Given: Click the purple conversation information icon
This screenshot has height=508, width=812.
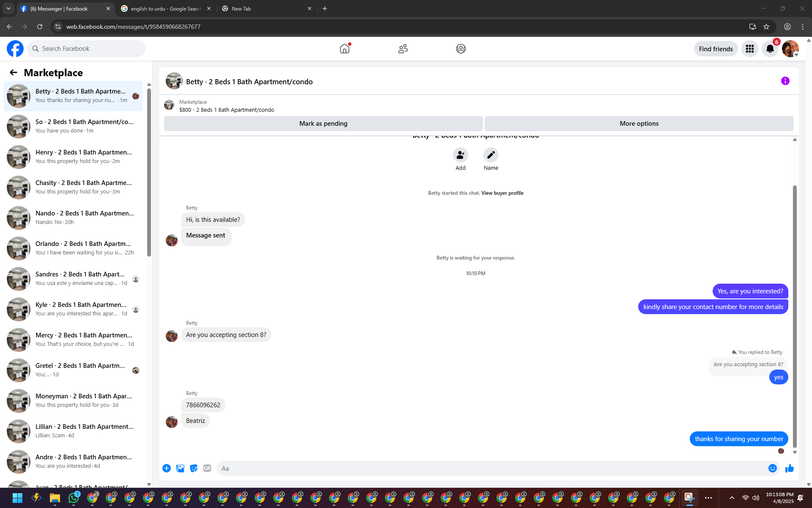Looking at the screenshot, I should click(785, 81).
